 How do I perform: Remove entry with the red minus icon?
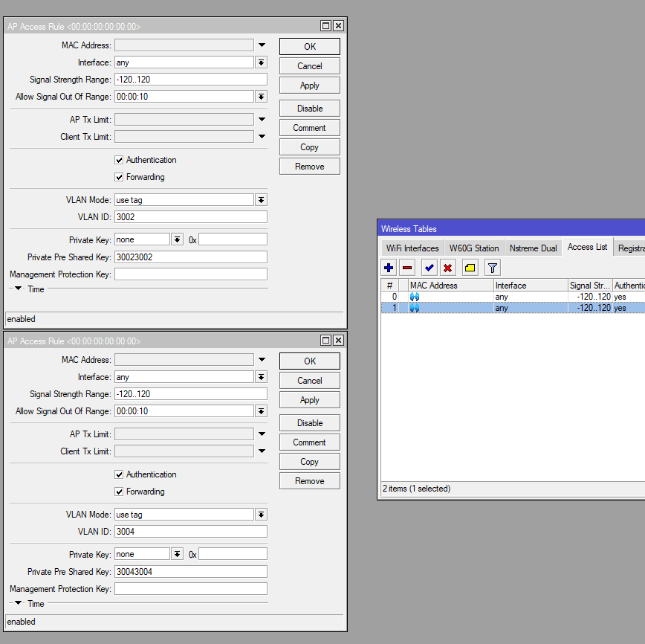pos(407,268)
